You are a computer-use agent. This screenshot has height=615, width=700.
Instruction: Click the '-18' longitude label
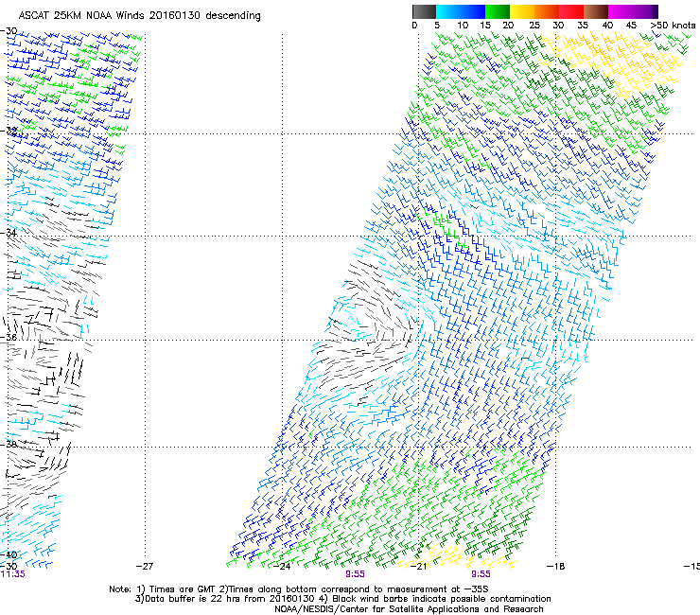click(x=556, y=567)
